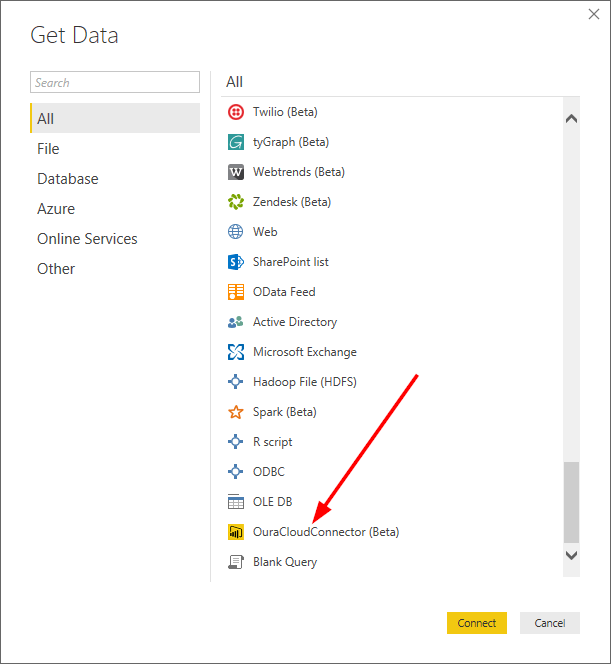Click the vertical scrollbar thumb
Screen dimensions: 611x664
[571, 502]
